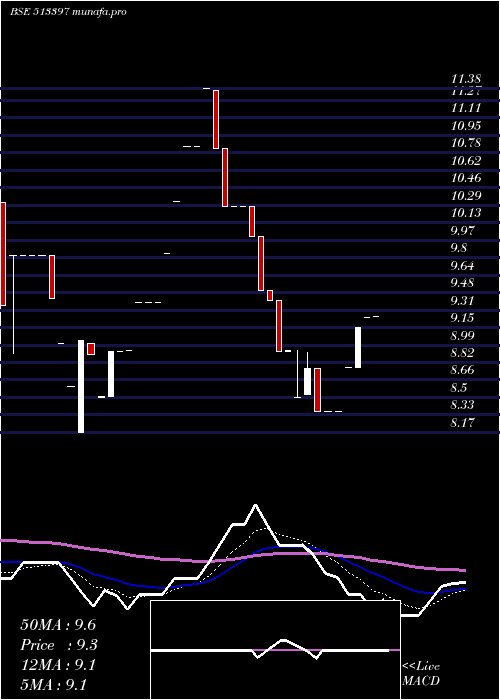Viewport: 500px width, 700px height.
Task: Pick the 9.8 price axis value
Action: [x=460, y=248]
